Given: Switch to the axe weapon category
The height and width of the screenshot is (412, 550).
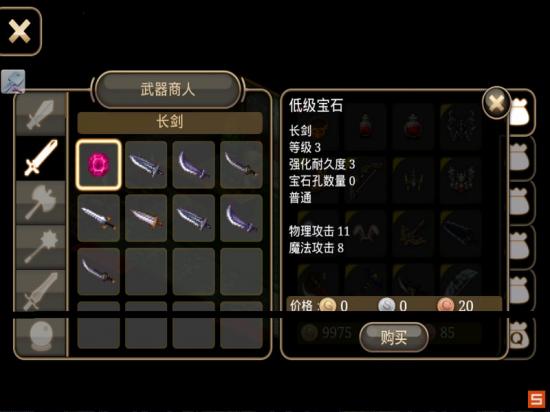Looking at the screenshot, I should [41, 202].
